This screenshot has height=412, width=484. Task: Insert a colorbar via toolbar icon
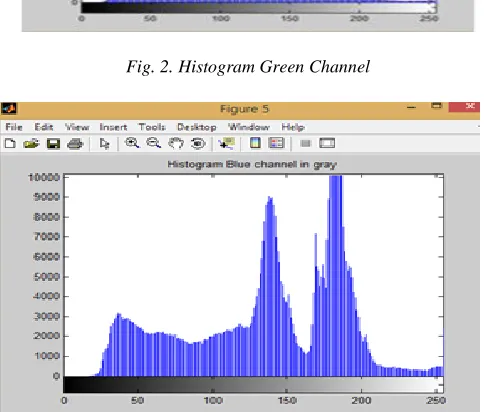click(255, 143)
